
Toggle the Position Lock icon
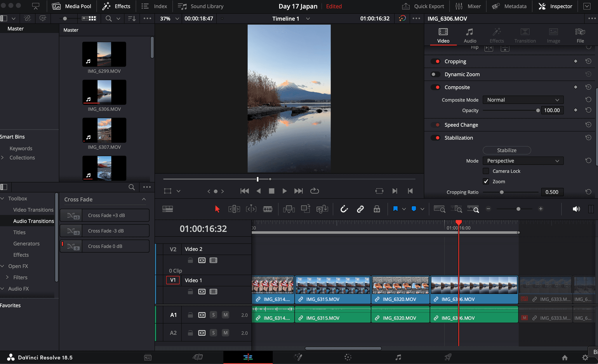(377, 209)
